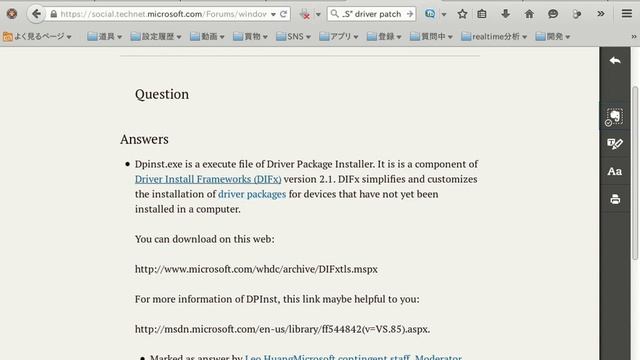This screenshot has height=360, width=640.
Task: Open the hamburger menu
Action: pyautogui.click(x=627, y=13)
